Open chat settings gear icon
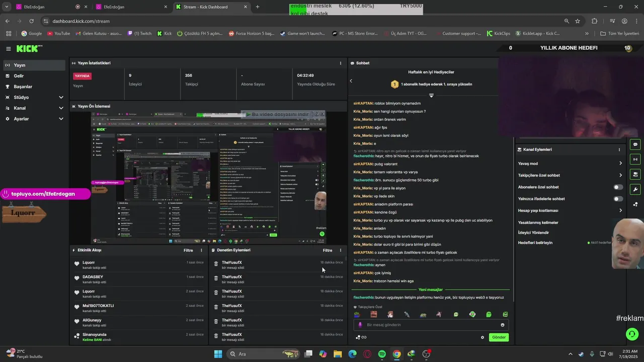Image resolution: width=644 pixels, height=362 pixels. (x=482, y=337)
